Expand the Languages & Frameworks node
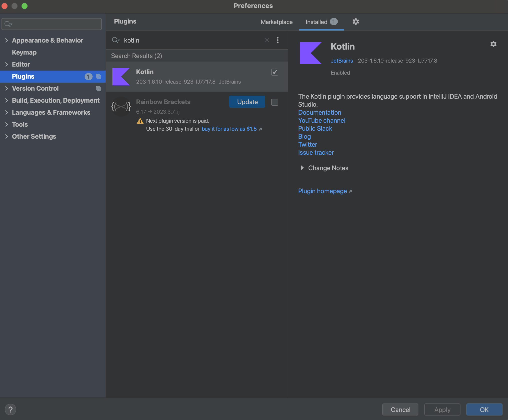This screenshot has height=420, width=508. pos(7,112)
